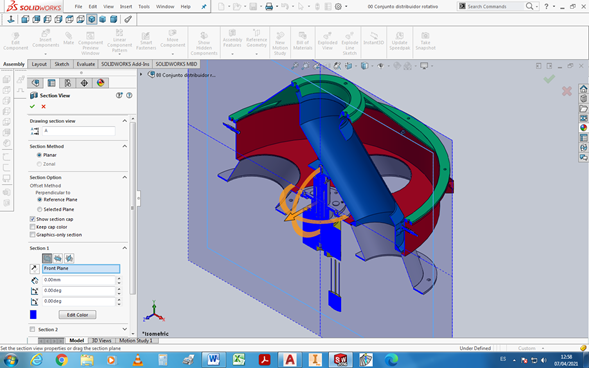The height and width of the screenshot is (368, 589).
Task: Collapse the Section Method group
Action: point(124,146)
